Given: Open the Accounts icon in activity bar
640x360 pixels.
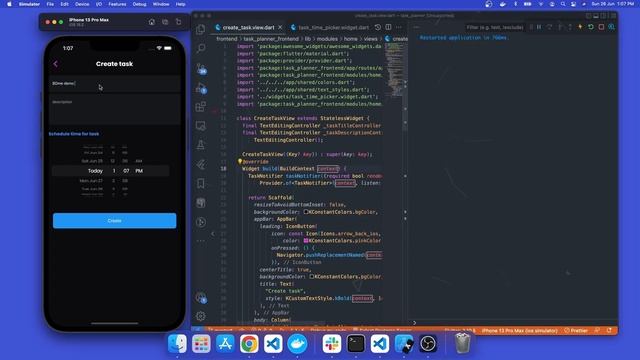Looking at the screenshot, I should click(x=200, y=298).
